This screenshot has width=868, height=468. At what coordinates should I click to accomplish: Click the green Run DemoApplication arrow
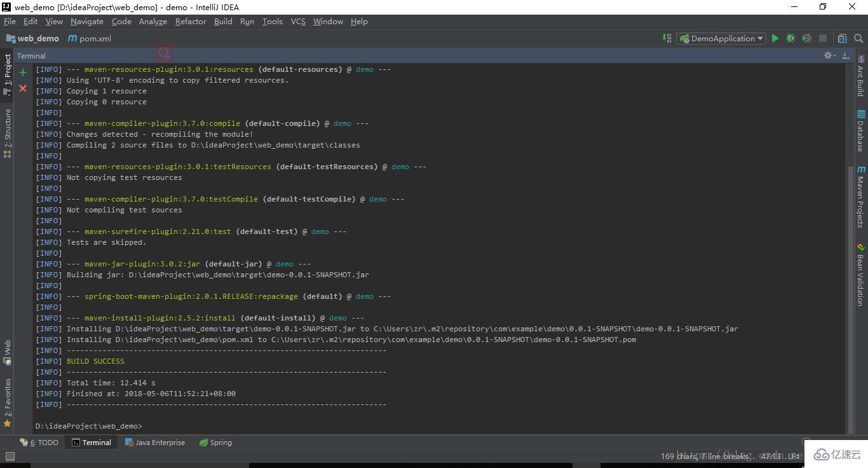click(x=775, y=38)
